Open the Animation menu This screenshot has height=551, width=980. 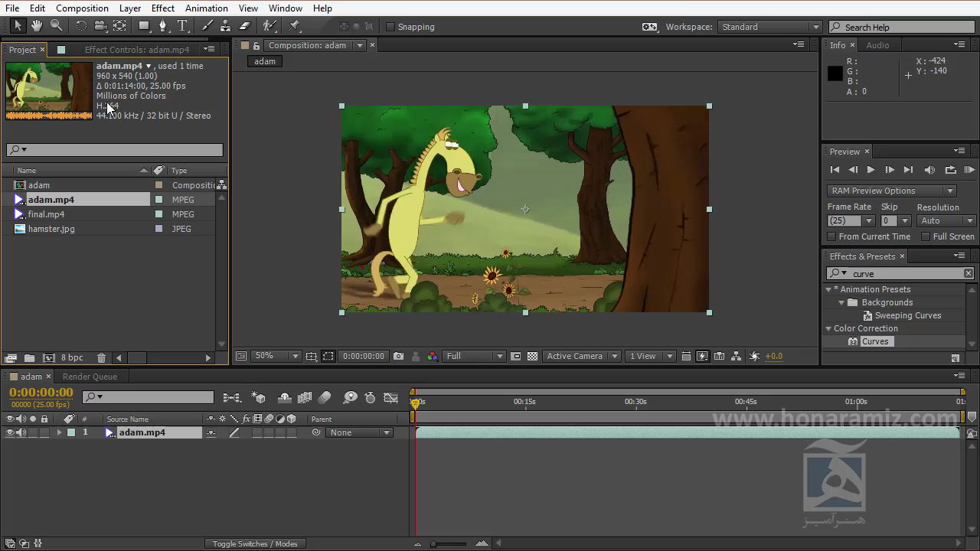tap(206, 8)
